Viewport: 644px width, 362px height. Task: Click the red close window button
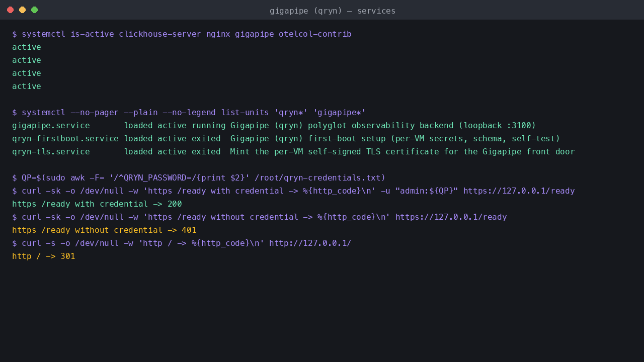pos(10,10)
